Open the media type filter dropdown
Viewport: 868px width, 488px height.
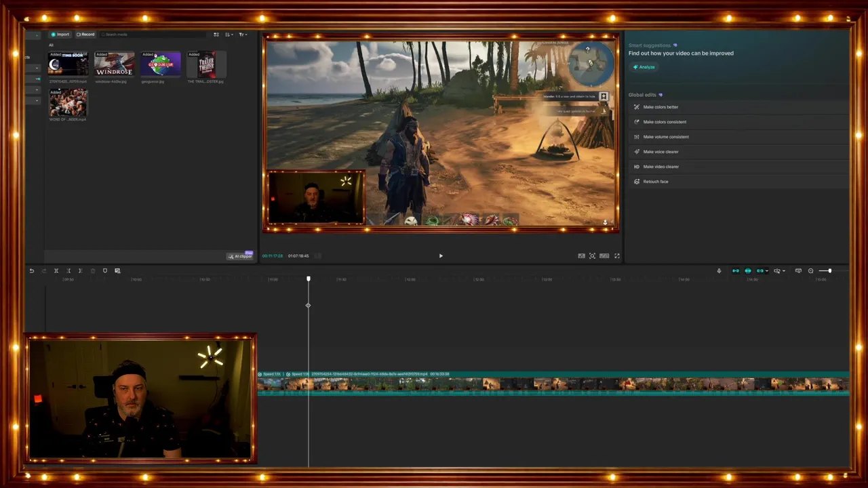coord(243,35)
